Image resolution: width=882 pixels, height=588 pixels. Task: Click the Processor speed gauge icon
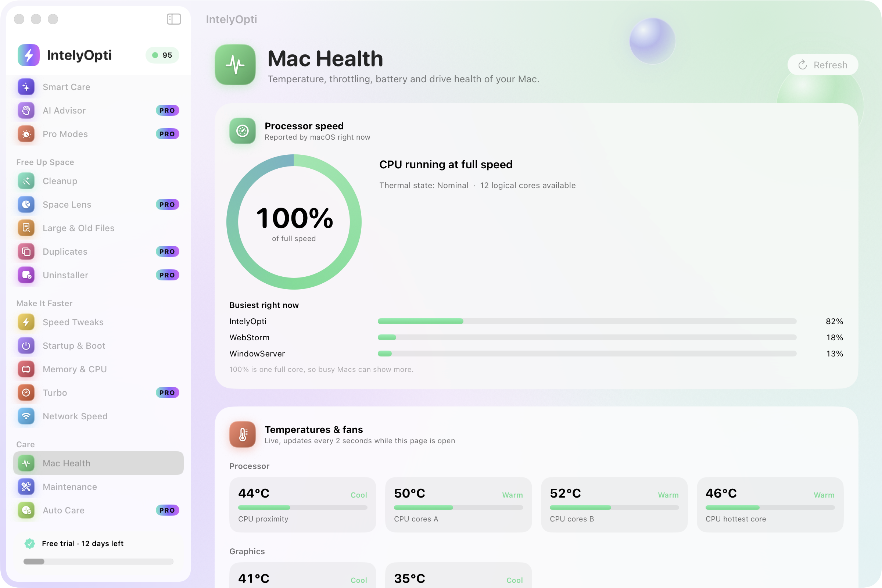pyautogui.click(x=243, y=131)
